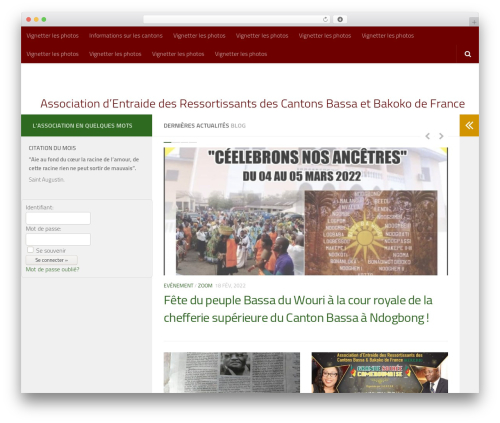Open the article Fête du peuple Bassa du Wouri
This screenshot has width=500, height=423.
[298, 309]
